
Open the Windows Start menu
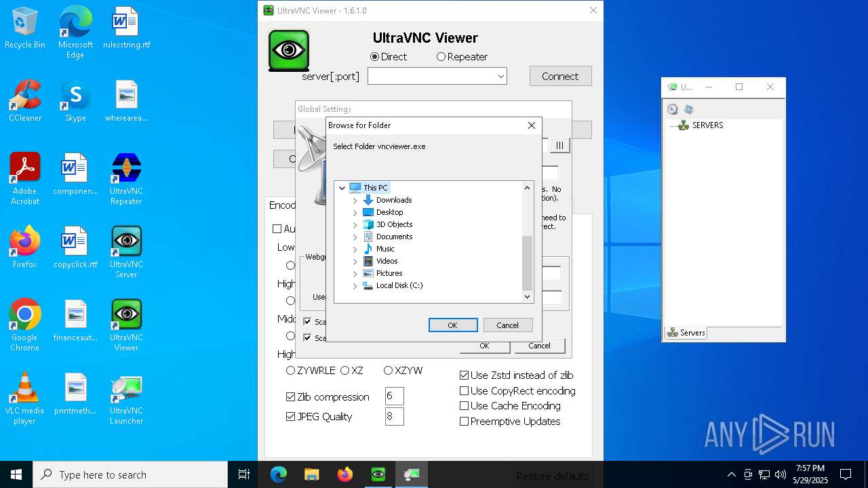coord(16,474)
